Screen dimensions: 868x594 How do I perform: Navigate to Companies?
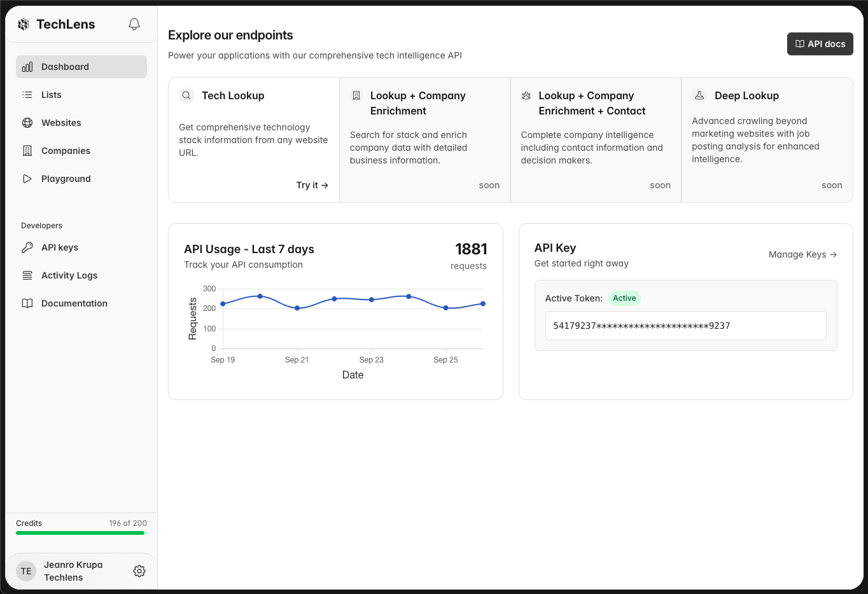tap(66, 151)
